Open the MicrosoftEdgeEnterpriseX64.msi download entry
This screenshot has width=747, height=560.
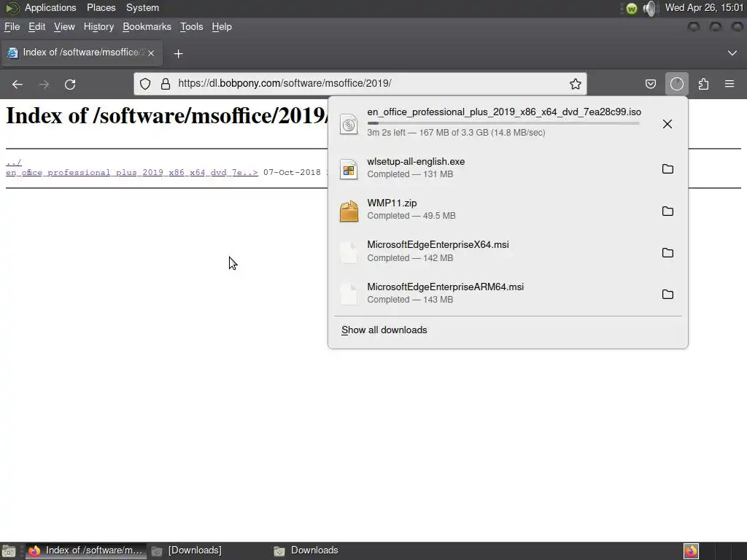click(494, 252)
